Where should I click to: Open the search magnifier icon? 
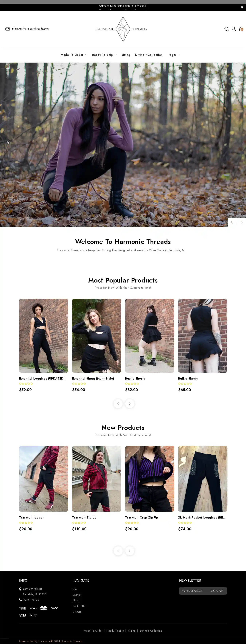227,29
